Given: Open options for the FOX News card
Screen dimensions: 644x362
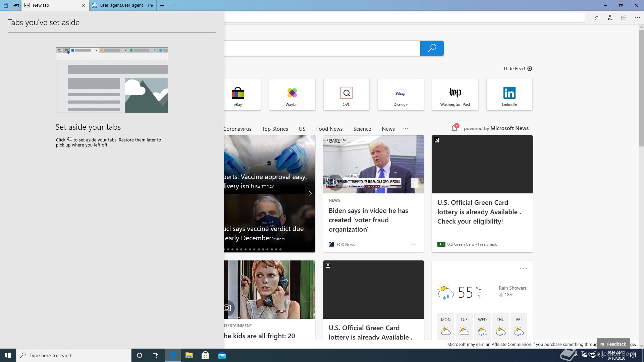Looking at the screenshot, I should coord(413,244).
